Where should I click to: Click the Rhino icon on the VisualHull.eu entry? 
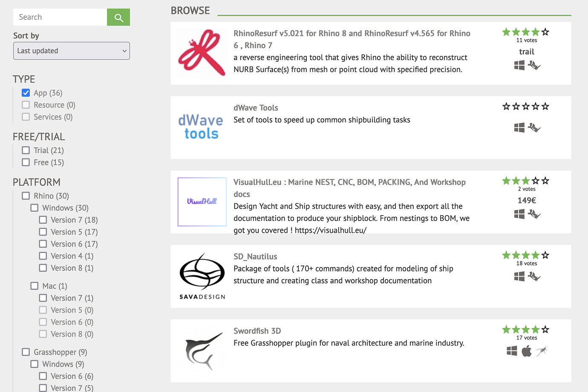535,214
